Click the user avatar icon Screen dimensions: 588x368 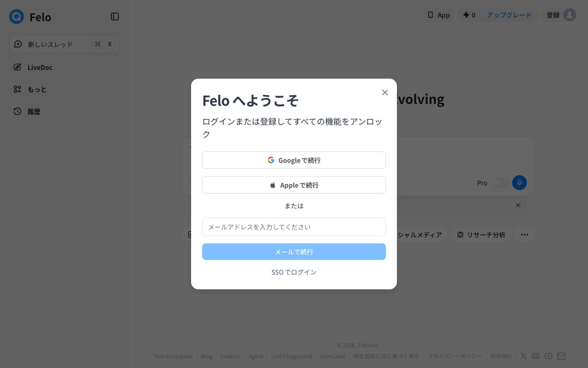pyautogui.click(x=569, y=15)
